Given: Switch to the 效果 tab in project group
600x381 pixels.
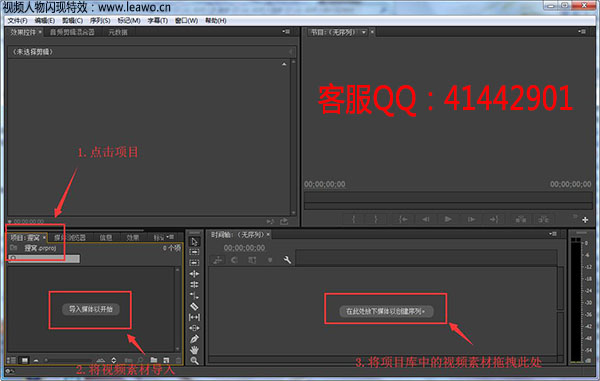Looking at the screenshot, I should click(133, 238).
